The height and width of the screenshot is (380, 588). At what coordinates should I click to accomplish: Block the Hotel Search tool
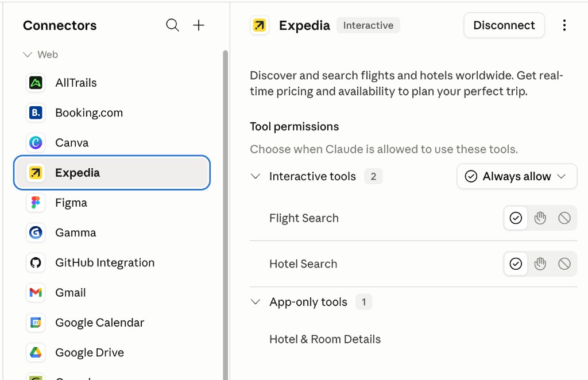[564, 264]
